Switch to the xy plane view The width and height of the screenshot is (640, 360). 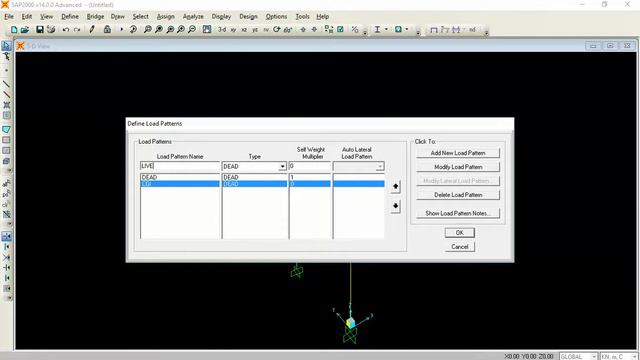coord(233,30)
